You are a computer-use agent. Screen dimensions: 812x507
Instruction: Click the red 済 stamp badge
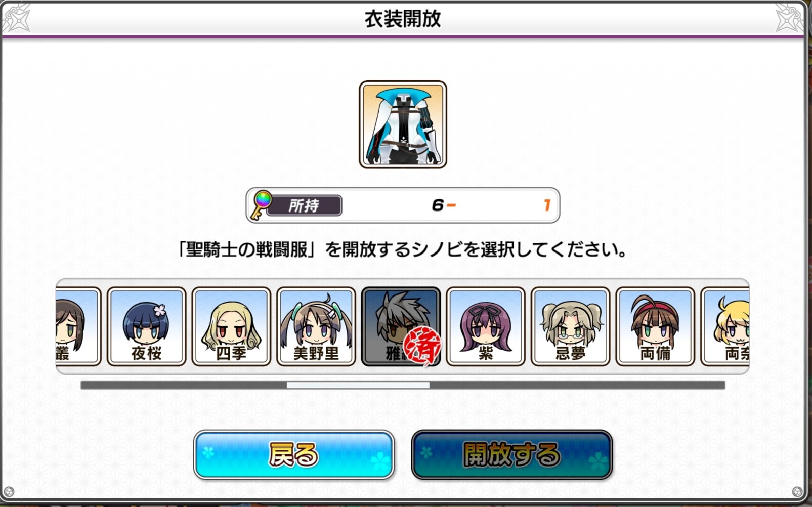coord(422,347)
